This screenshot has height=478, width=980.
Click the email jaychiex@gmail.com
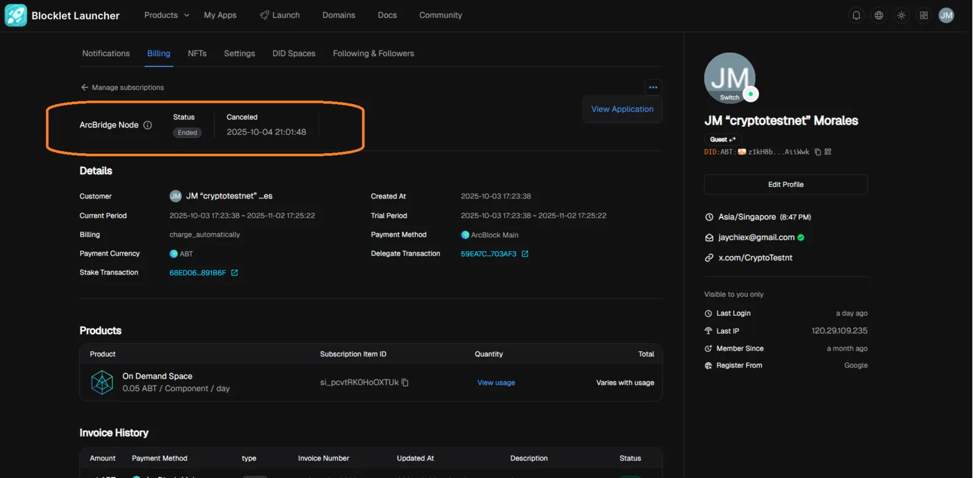pyautogui.click(x=756, y=237)
